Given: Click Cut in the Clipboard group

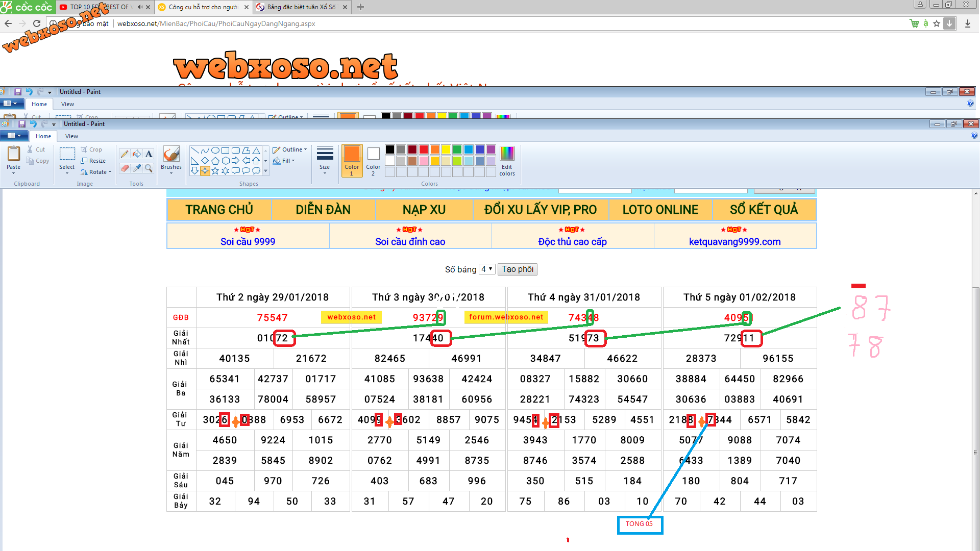Looking at the screenshot, I should 36,149.
